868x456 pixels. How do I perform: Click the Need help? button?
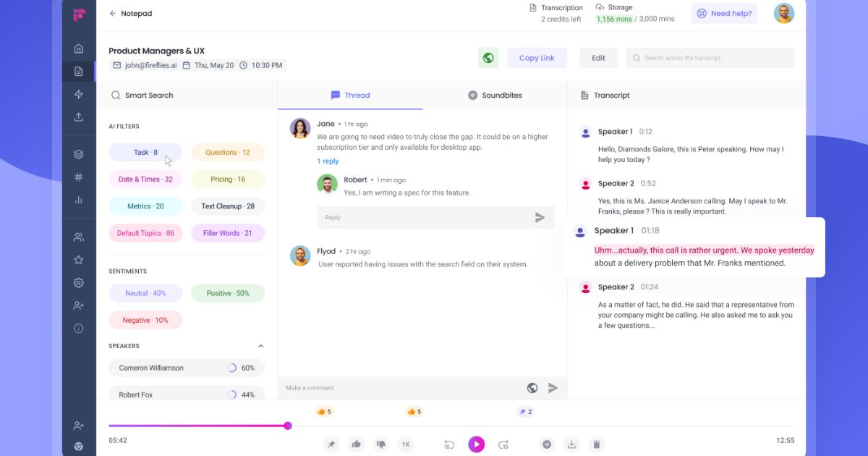(x=724, y=13)
